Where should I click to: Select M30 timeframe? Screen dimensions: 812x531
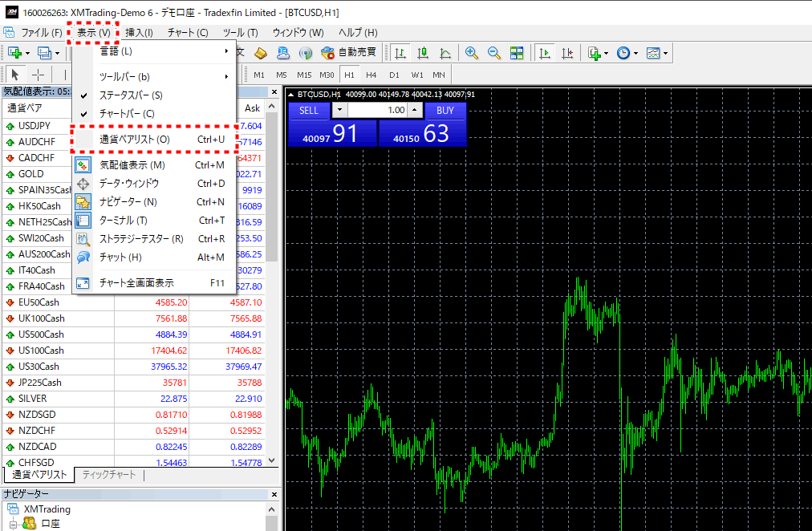(x=327, y=75)
